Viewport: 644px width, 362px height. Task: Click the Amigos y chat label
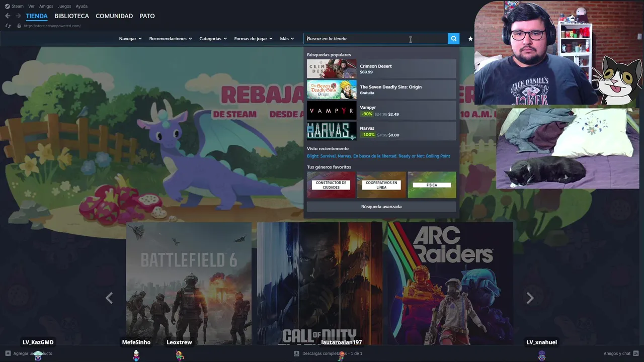[617, 353]
